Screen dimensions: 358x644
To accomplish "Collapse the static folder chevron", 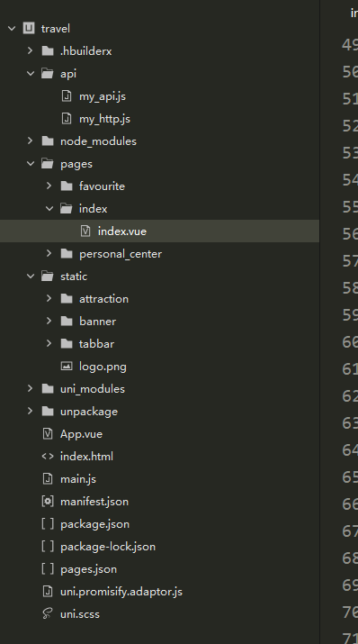I will pos(31,276).
